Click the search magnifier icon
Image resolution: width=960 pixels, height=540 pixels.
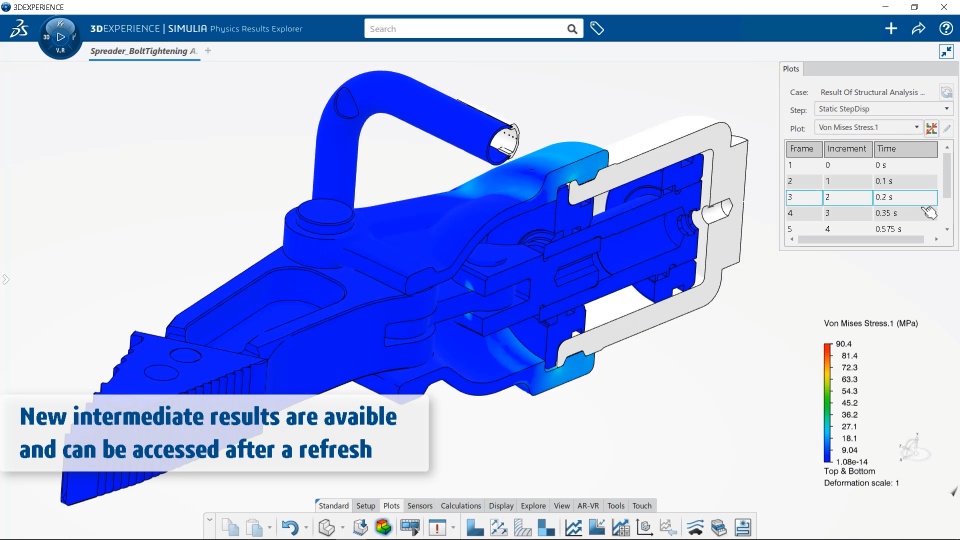tap(572, 29)
